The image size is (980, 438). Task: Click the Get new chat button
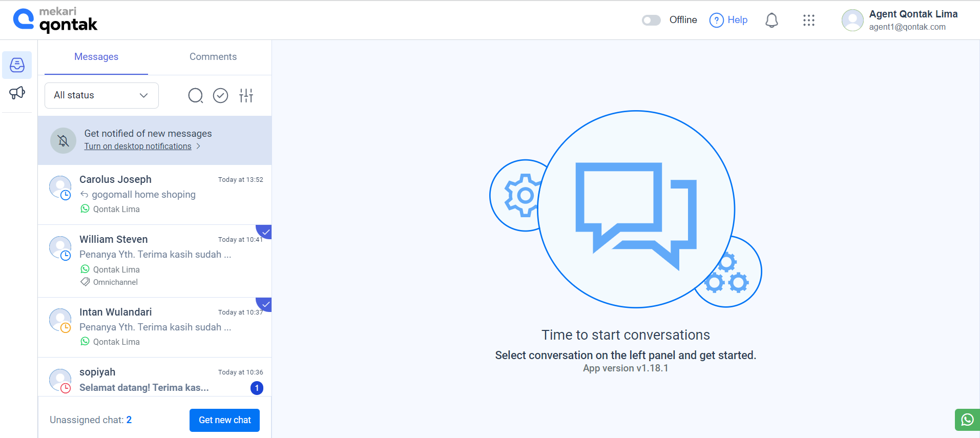[224, 420]
